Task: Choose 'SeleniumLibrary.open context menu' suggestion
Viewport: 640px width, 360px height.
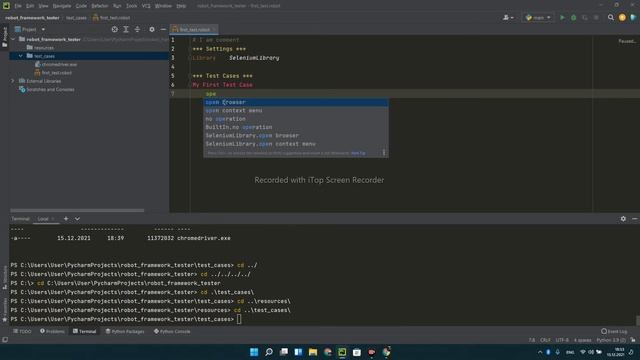Action: click(296, 144)
